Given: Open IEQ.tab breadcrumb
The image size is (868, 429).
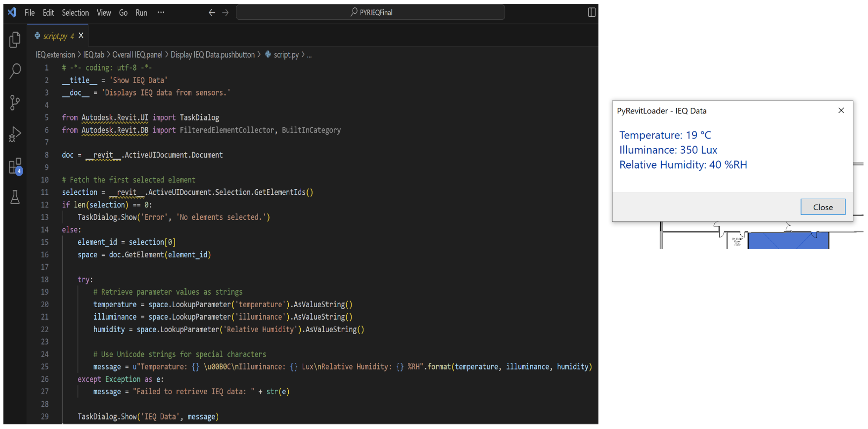Looking at the screenshot, I should tap(94, 55).
